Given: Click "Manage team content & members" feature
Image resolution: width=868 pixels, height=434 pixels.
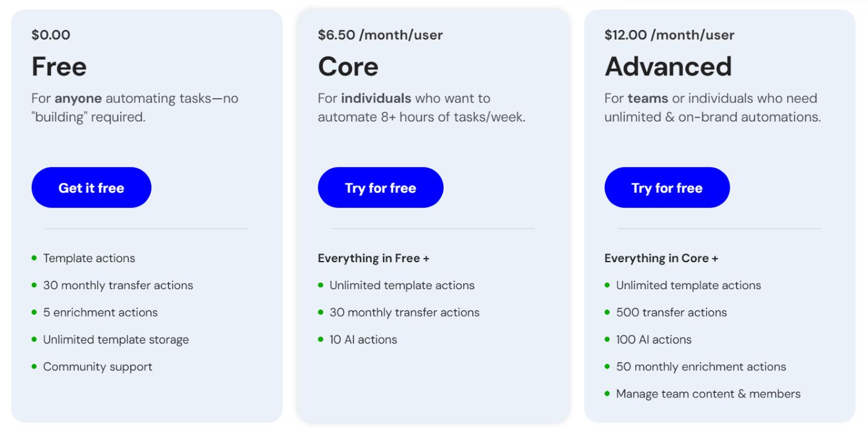Looking at the screenshot, I should click(708, 393).
